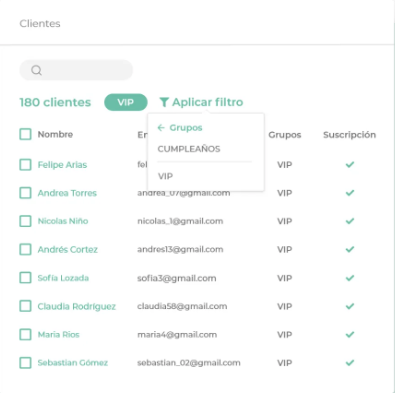Click VIP group cell for Nicolas Niño
The width and height of the screenshot is (395, 393).
point(284,221)
